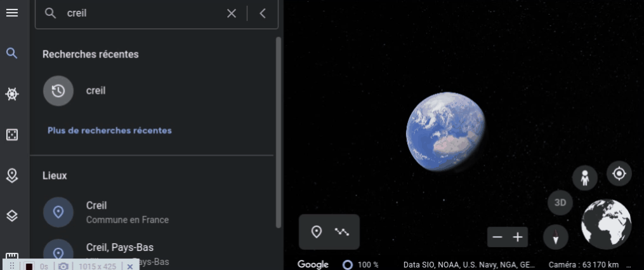
Task: Open Plus de recherches récentes link
Action: tap(110, 131)
